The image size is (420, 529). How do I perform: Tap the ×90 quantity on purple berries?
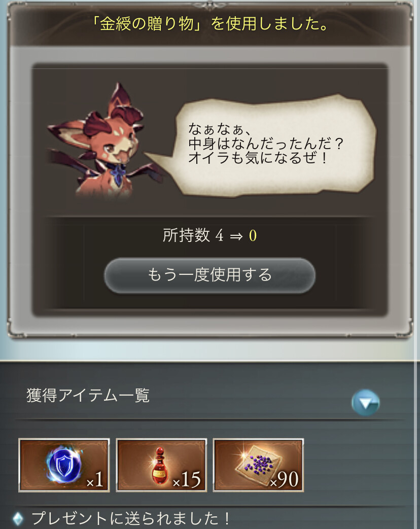coord(284,480)
